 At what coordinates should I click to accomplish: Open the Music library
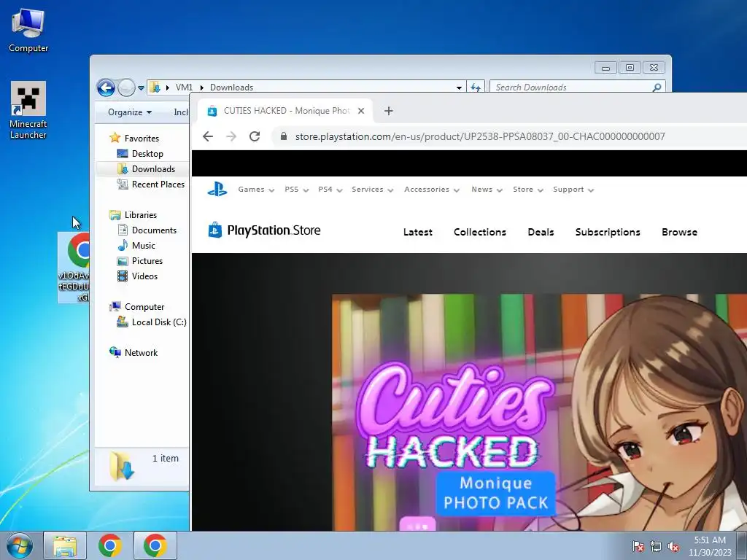click(144, 245)
